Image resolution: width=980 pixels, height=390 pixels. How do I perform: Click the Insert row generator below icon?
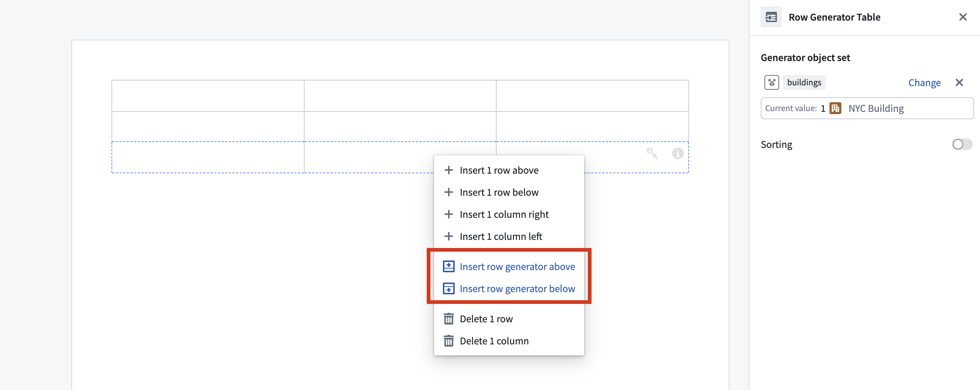[448, 288]
